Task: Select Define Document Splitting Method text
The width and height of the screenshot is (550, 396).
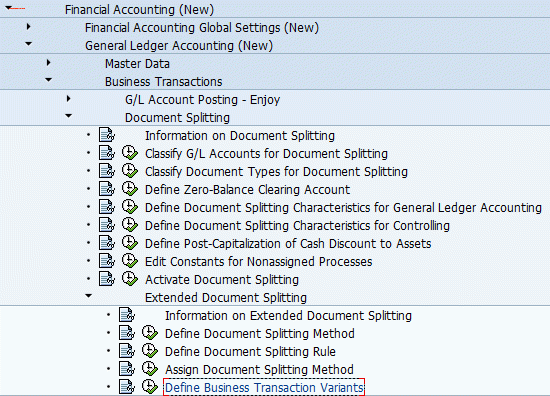Action: (x=260, y=333)
